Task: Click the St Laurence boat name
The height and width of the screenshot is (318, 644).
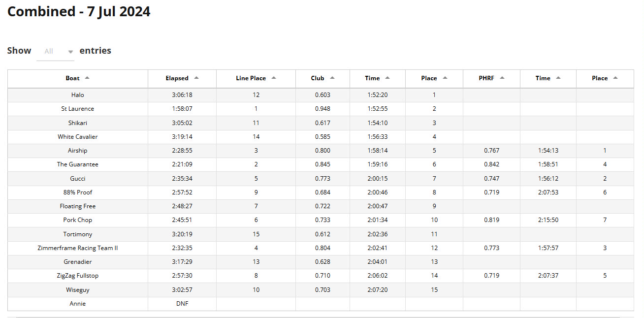Action: pos(77,109)
